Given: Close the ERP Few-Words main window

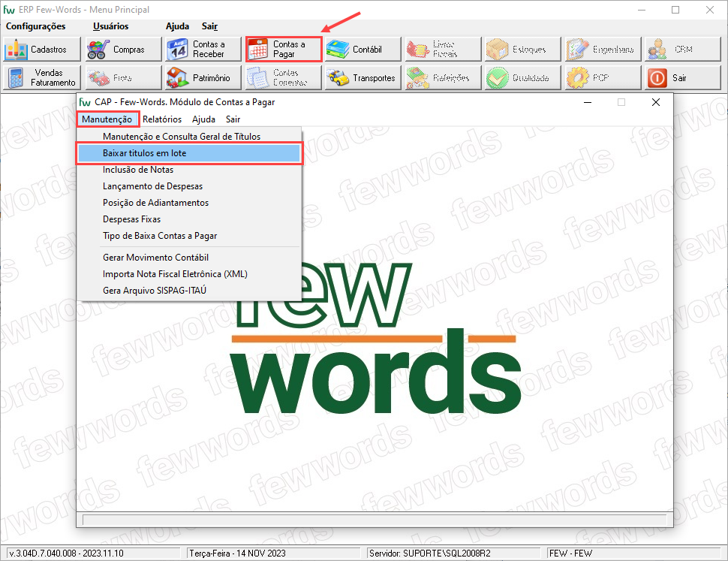Looking at the screenshot, I should [710, 10].
